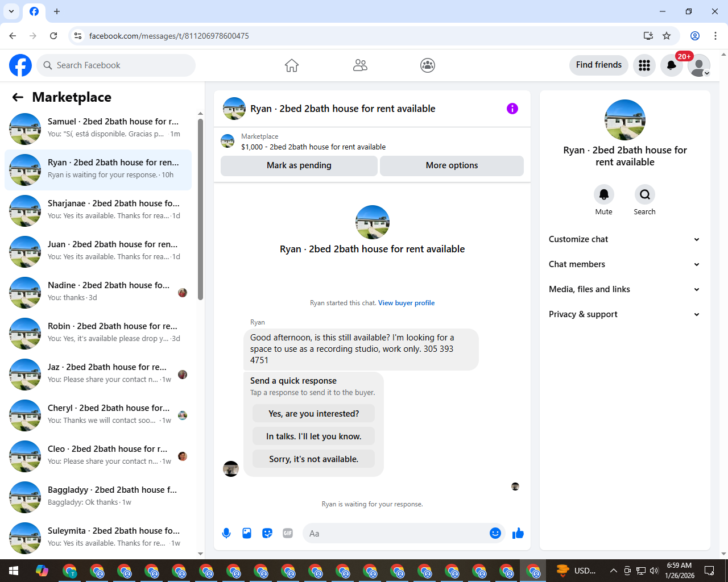Open Jaz's conversation
Screen dimensions: 728x582
(98, 374)
